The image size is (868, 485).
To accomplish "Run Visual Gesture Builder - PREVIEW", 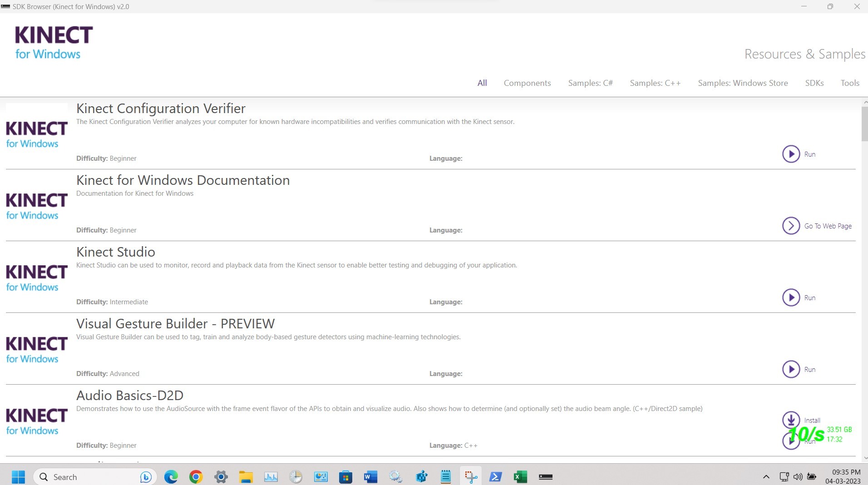I will coord(799,369).
